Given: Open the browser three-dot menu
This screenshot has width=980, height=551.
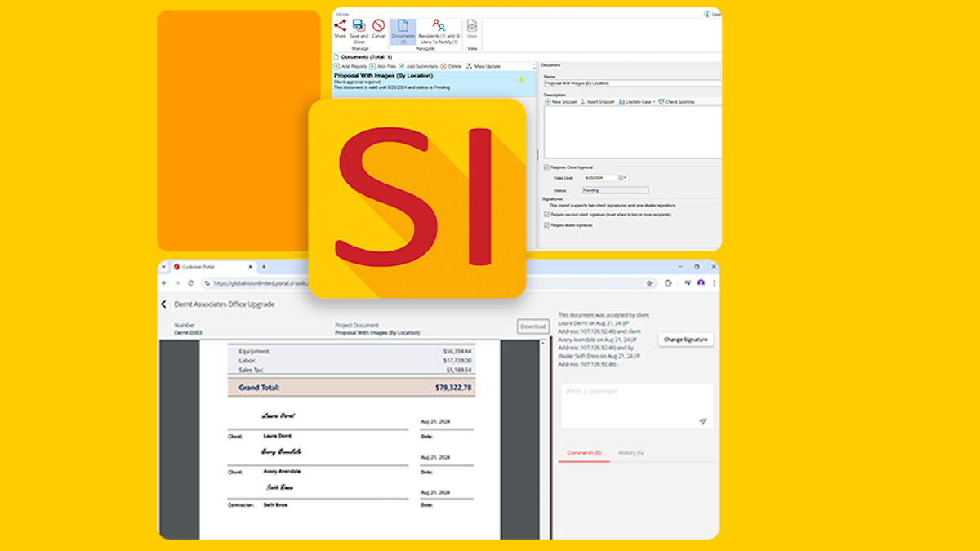Looking at the screenshot, I should pos(713,282).
